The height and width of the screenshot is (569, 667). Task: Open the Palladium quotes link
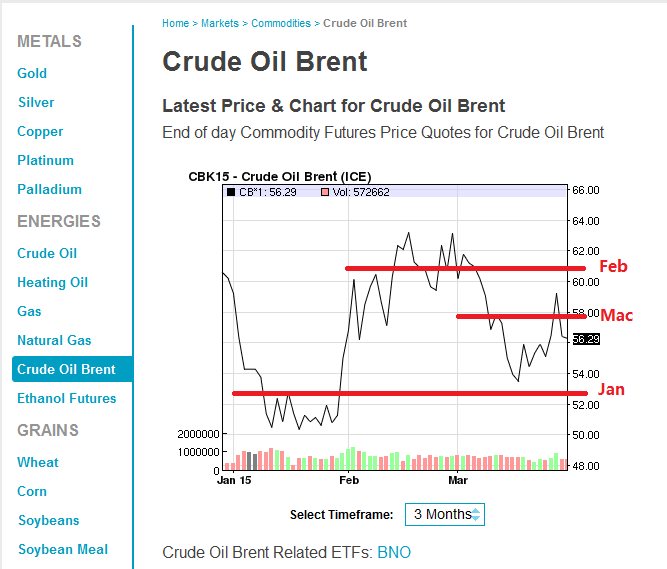49,189
